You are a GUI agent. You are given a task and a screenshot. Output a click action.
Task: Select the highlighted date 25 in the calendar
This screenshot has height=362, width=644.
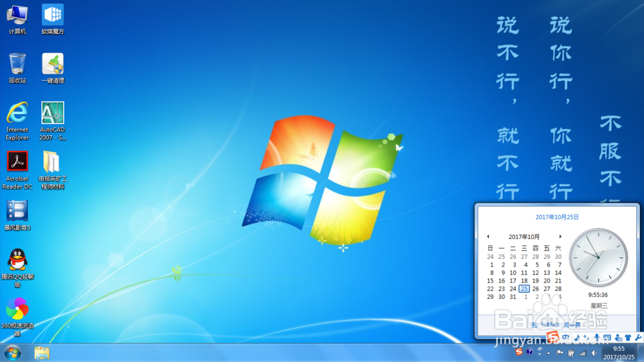point(524,289)
